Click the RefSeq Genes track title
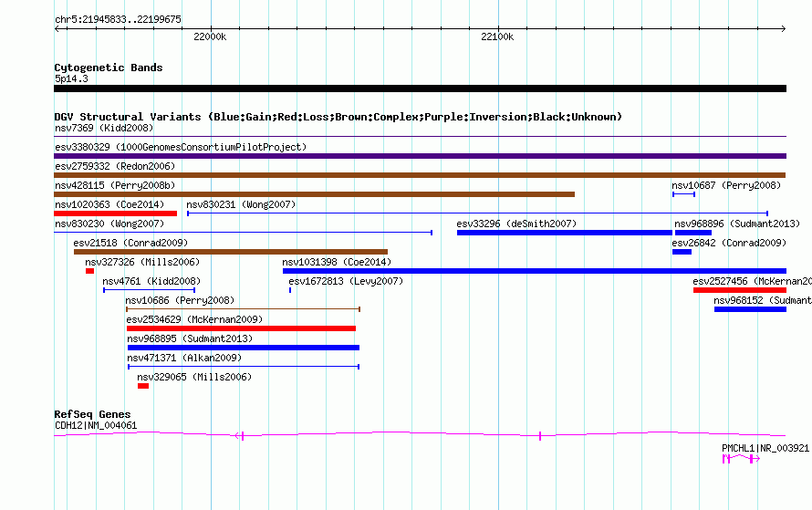Screen dimensions: 812x510 (x=92, y=414)
